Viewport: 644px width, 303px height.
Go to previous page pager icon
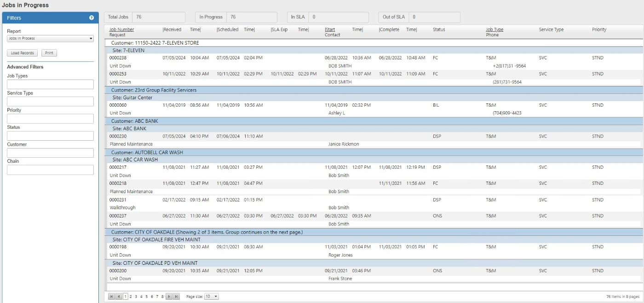click(x=119, y=297)
